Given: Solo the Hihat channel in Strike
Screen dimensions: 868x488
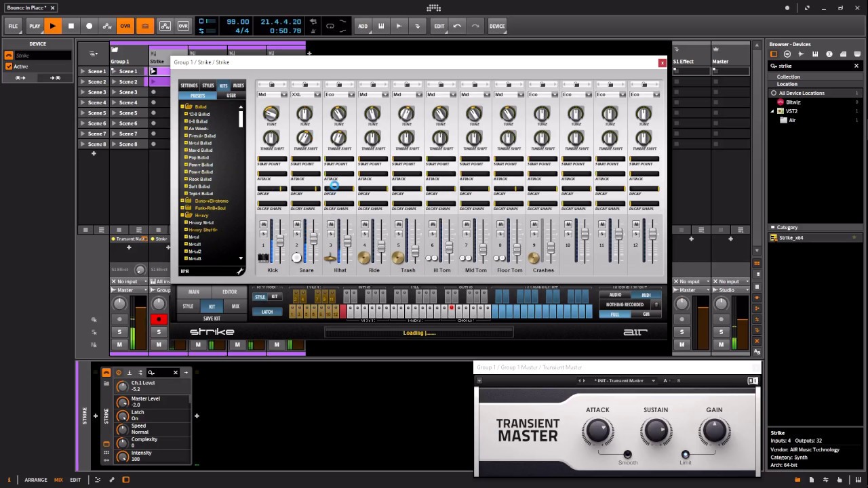Looking at the screenshot, I should (331, 232).
